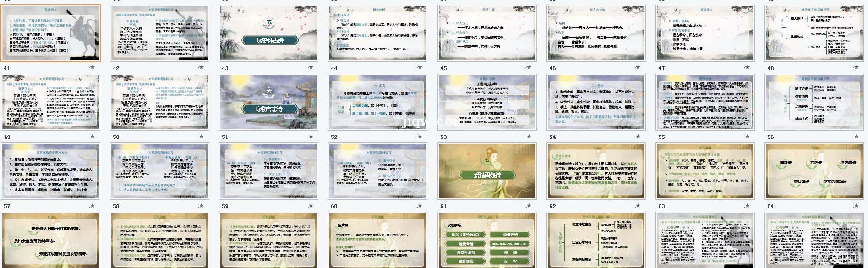The height and width of the screenshot is (268, 868).
Task: Select the 咏物言志诗 section title slide
Action: (x=269, y=102)
